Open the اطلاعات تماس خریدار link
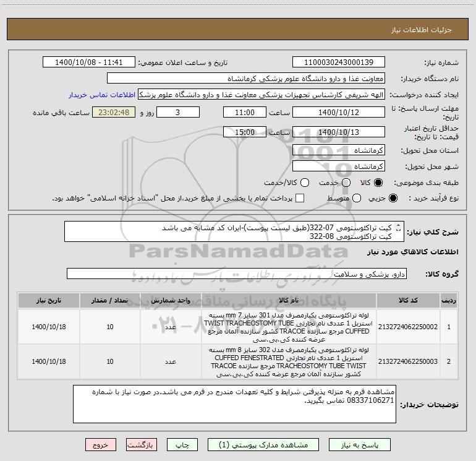The width and height of the screenshot is (476, 461). (x=102, y=95)
